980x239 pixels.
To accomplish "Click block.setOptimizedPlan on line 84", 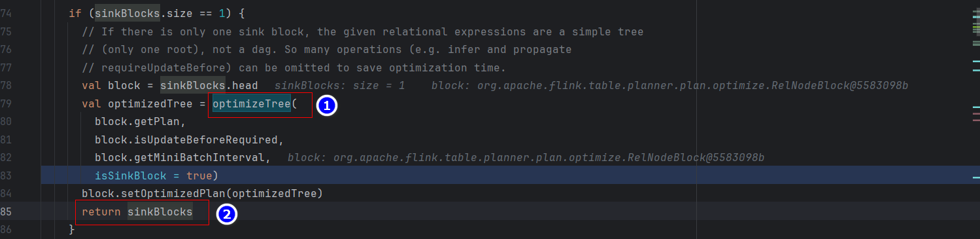I will coord(154,194).
